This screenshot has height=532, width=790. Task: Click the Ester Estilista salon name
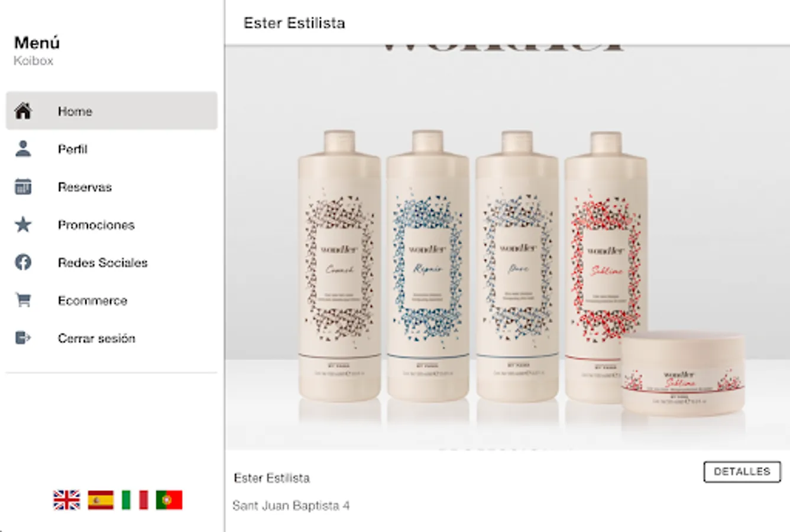[x=271, y=478]
